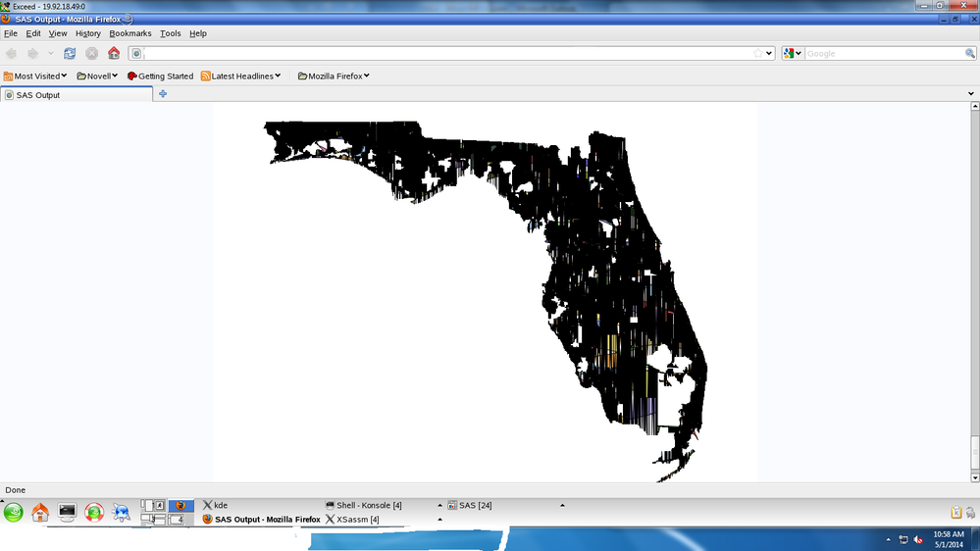Click the rightmost KDE system tray icon
This screenshot has height=551, width=980.
pyautogui.click(x=970, y=512)
